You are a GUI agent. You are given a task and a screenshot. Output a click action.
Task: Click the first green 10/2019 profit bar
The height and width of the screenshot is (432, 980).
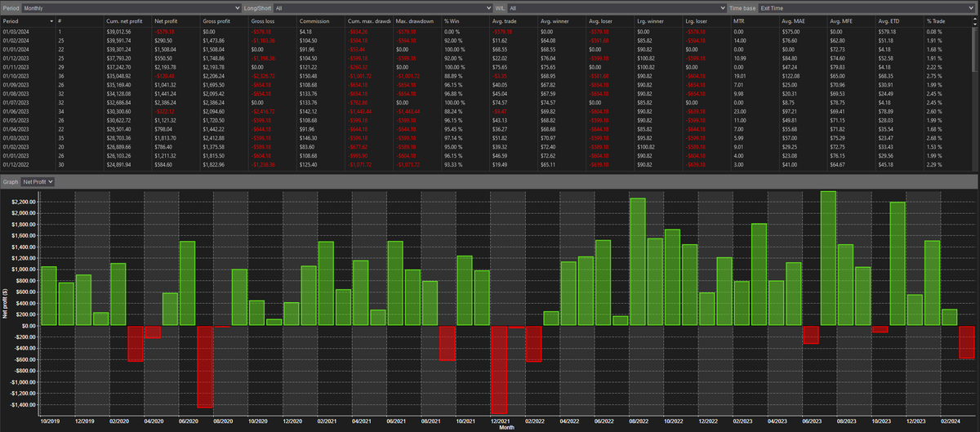tap(48, 296)
